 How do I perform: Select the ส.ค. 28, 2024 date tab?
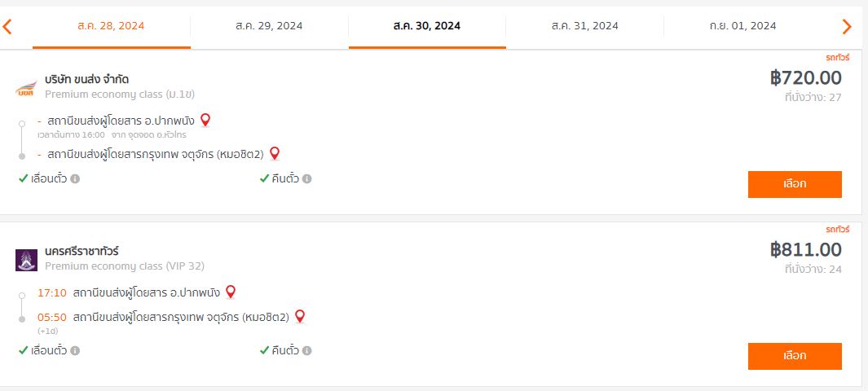112,26
